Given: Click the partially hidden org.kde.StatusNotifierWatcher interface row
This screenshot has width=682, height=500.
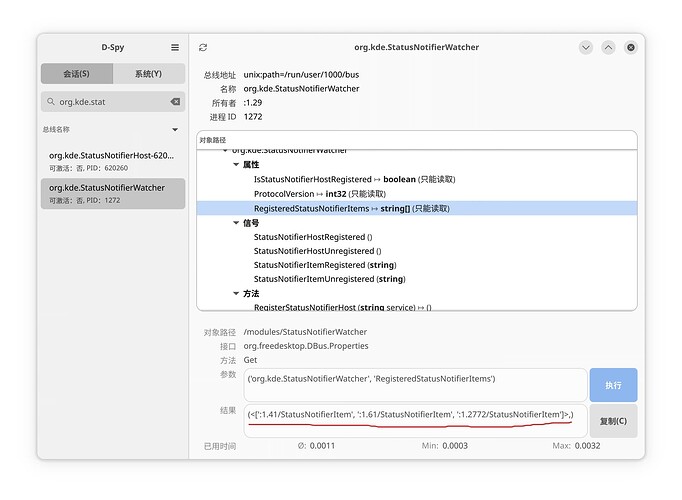Looking at the screenshot, I should click(417, 152).
